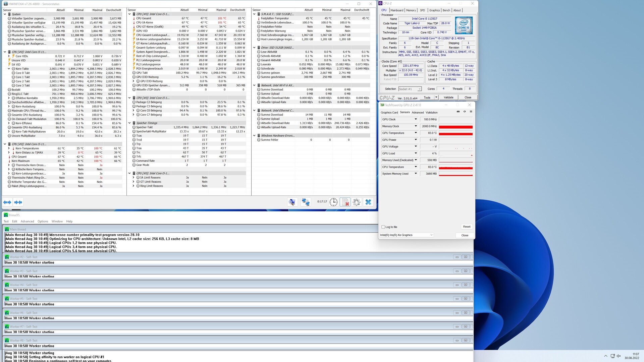The width and height of the screenshot is (644, 362).
Task: Open Prime95 Options menu
Action: coord(43,221)
